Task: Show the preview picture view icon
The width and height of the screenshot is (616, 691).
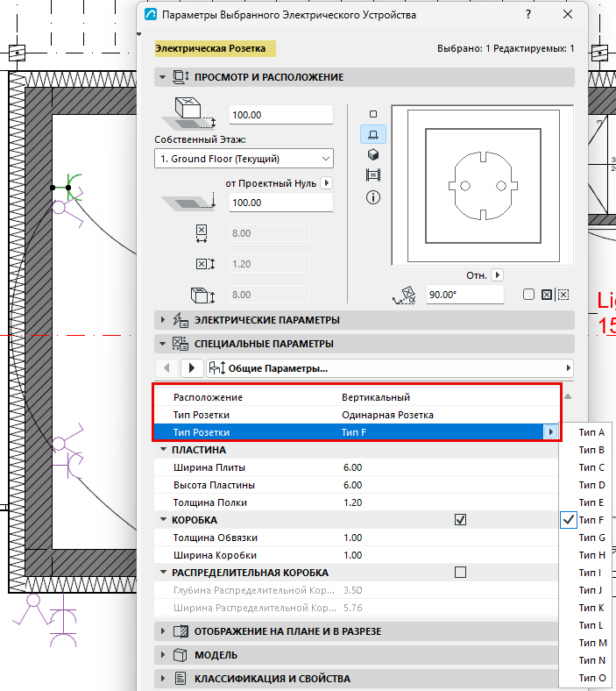Action: 373,175
